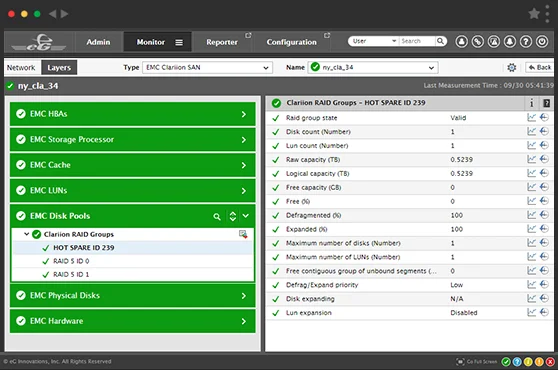Click the eG logo
Image resolution: width=558 pixels, height=370 pixels.
(x=39, y=42)
